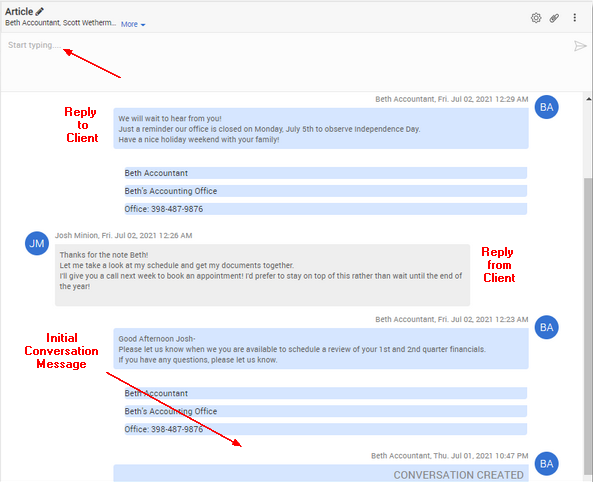This screenshot has width=593, height=482.
Task: Click BA avatar beside Conversation Created
Action: coord(546,463)
